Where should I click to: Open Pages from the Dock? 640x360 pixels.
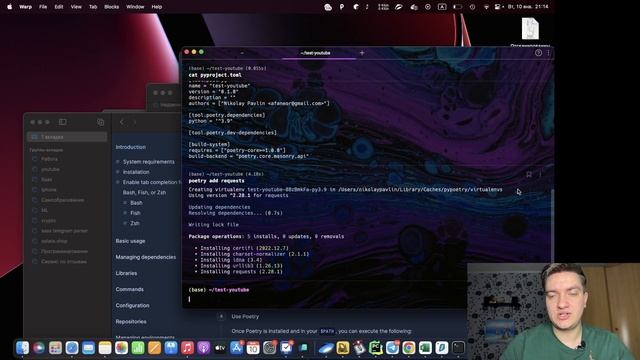[154, 348]
